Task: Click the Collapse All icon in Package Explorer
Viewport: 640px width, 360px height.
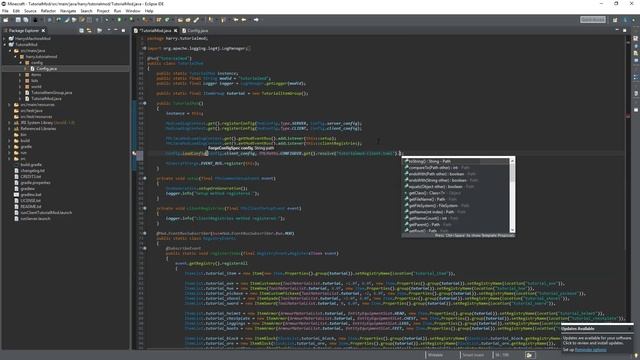Action: point(81,31)
